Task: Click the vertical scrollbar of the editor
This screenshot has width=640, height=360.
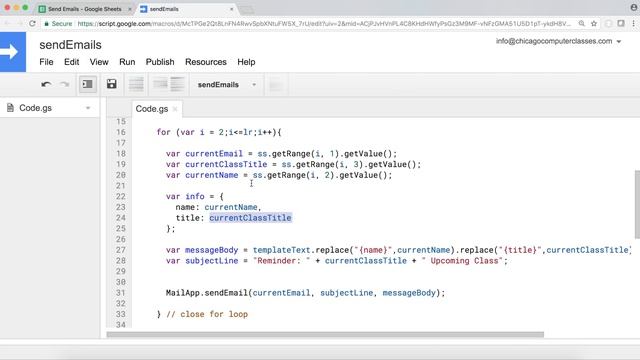Action: [x=637, y=204]
